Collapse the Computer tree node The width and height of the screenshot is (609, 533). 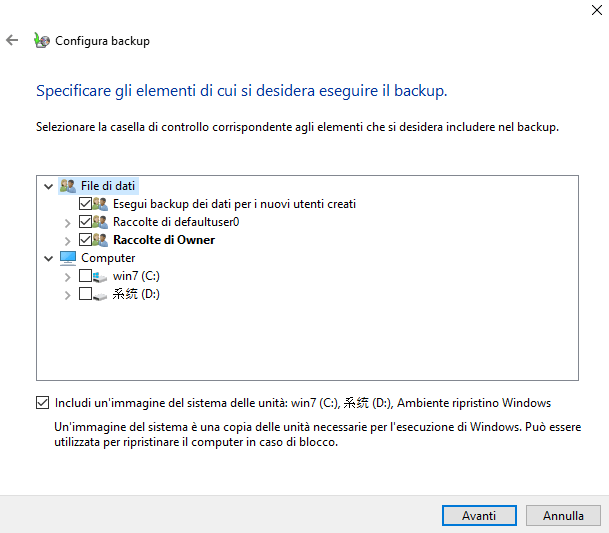pos(49,258)
